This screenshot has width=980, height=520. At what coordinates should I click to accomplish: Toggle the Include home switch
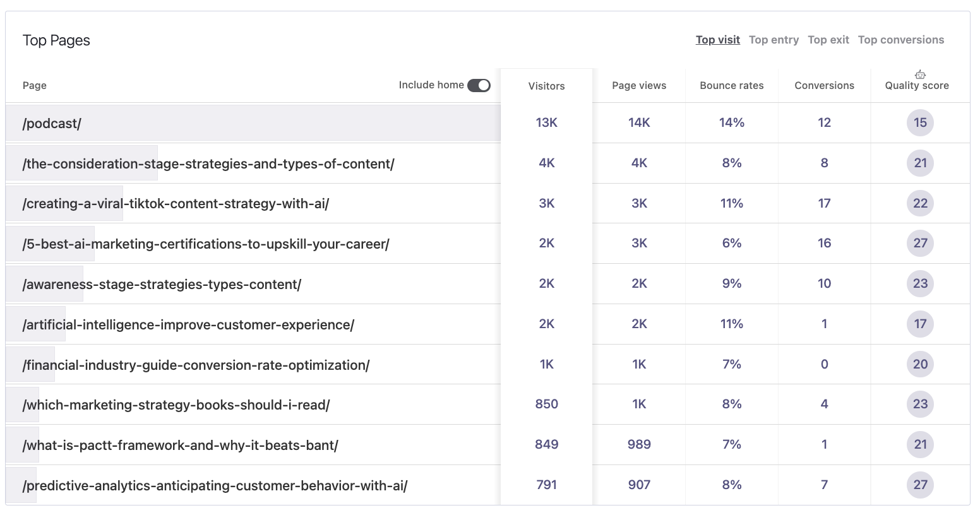pos(479,85)
